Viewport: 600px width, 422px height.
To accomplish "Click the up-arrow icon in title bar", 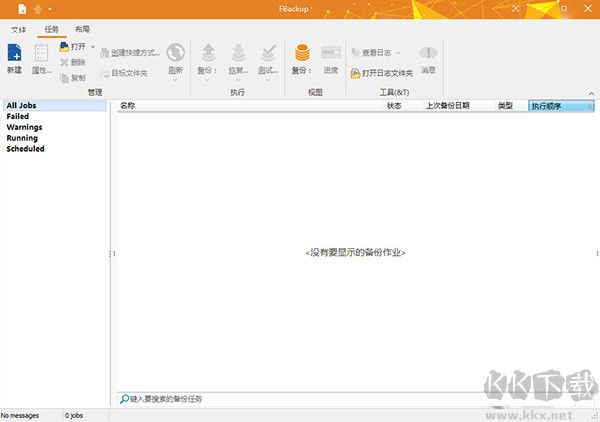I will pos(38,9).
